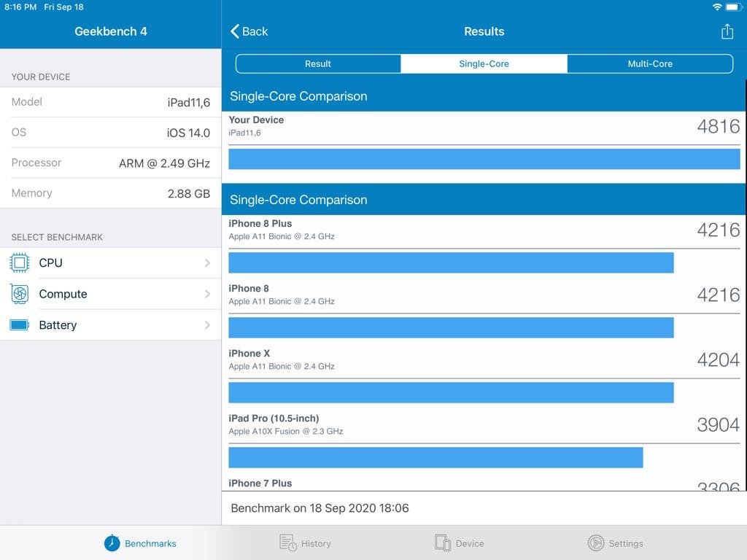Tap the Wi-Fi status icon

(717, 7)
